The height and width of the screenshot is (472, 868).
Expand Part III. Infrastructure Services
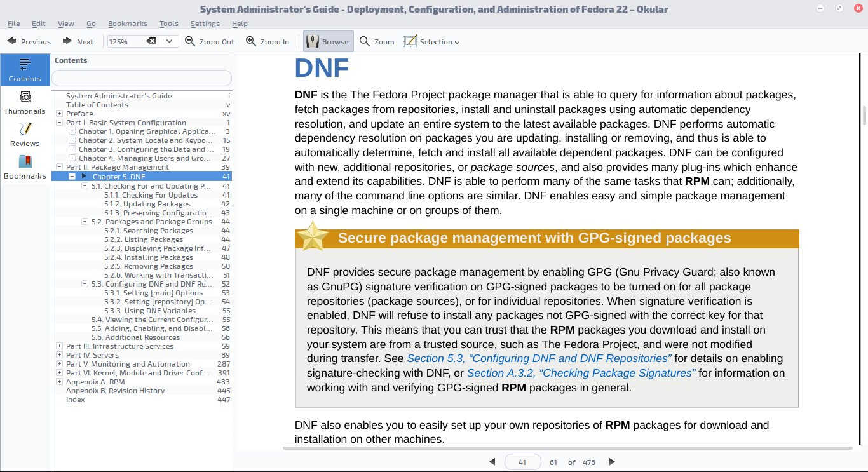tap(59, 346)
